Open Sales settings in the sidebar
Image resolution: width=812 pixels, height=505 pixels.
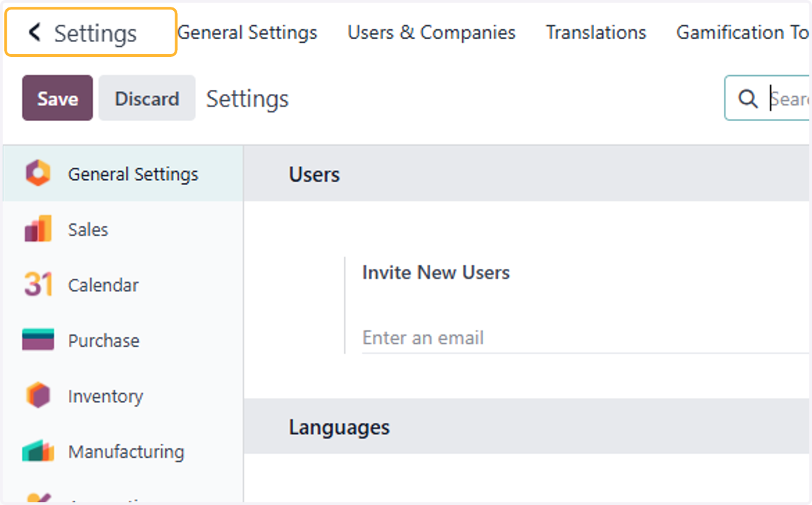[x=122, y=229]
